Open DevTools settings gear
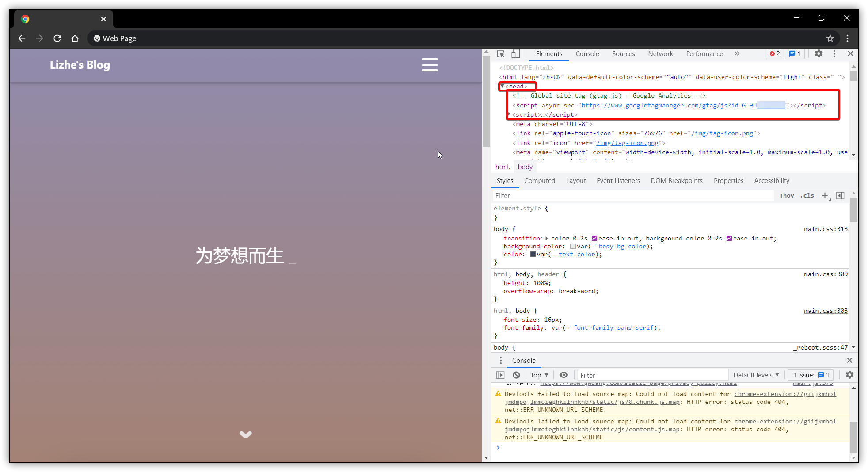This screenshot has height=472, width=868. click(819, 53)
